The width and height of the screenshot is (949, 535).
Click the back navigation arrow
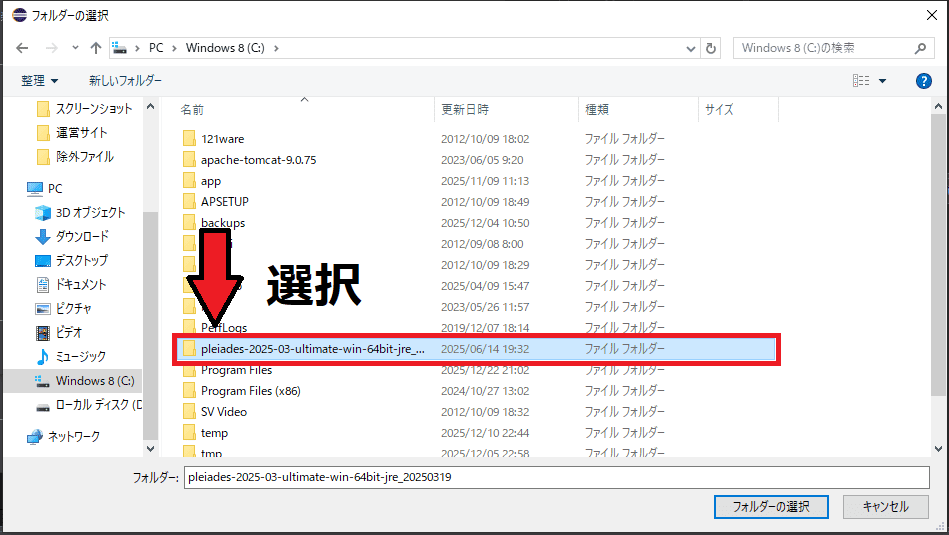click(22, 48)
